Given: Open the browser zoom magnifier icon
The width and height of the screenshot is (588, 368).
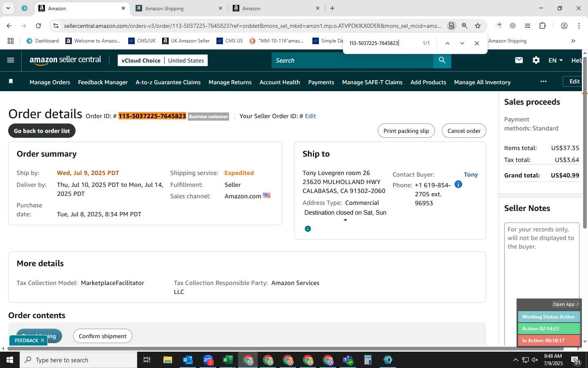Looking at the screenshot, I should tap(465, 26).
